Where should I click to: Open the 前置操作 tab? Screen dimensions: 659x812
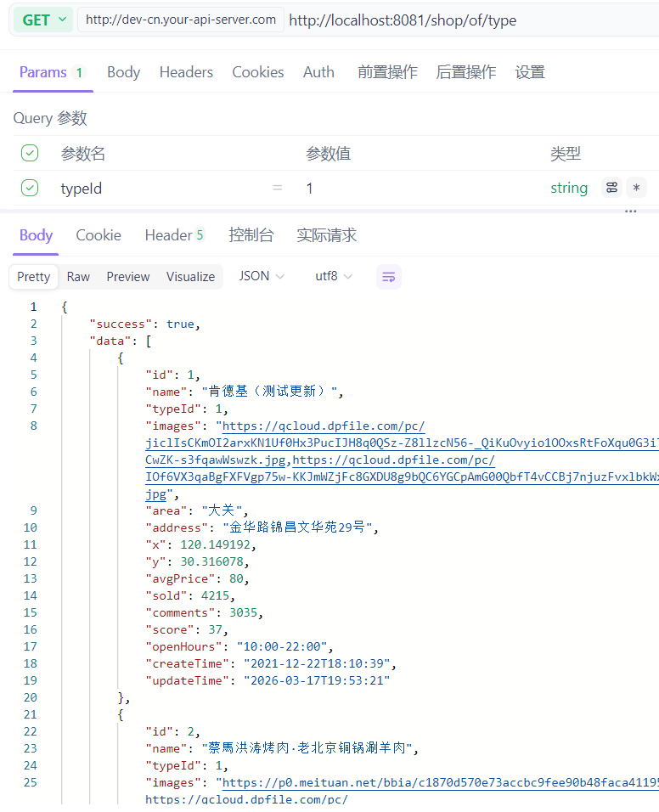tap(387, 72)
